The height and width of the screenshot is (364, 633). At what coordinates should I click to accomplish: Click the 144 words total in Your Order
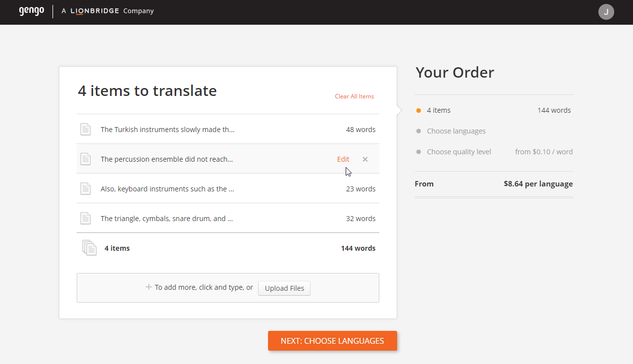[x=554, y=110]
